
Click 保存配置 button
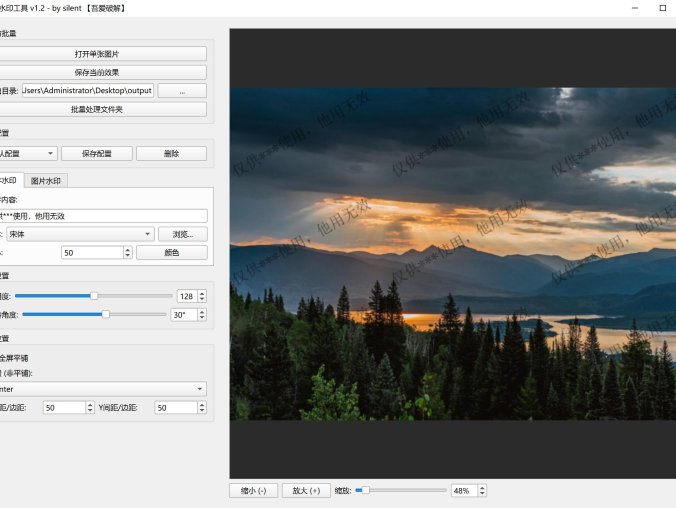click(97, 154)
